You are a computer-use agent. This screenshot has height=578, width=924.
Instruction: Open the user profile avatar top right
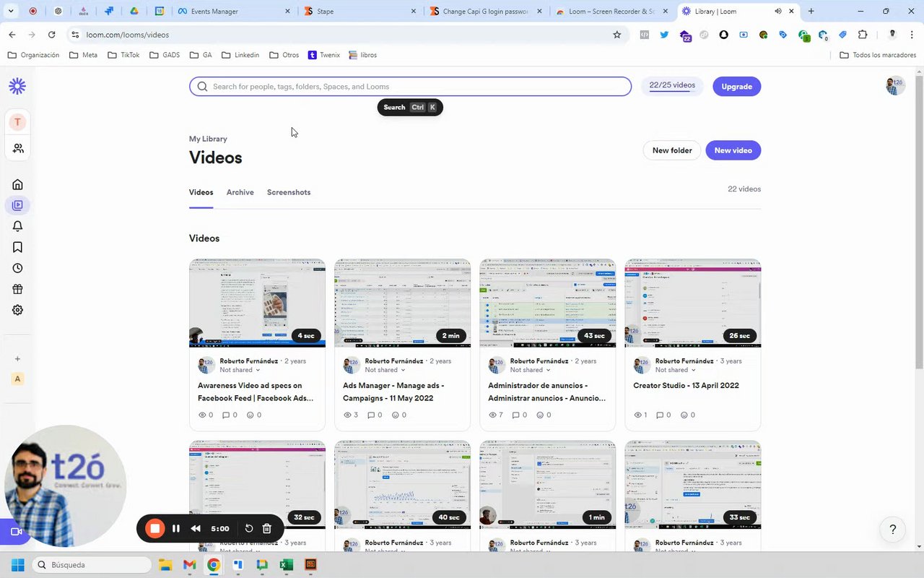(895, 86)
